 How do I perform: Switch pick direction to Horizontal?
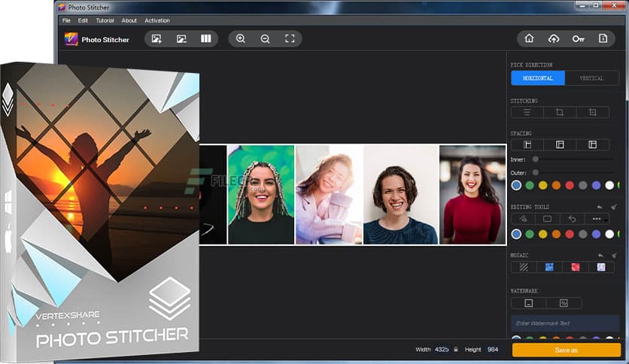pos(538,78)
